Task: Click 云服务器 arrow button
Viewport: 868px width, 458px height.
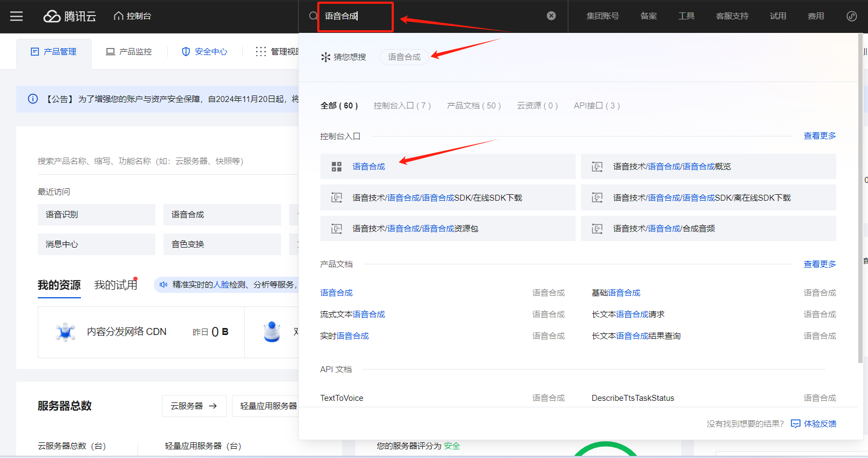Action: (x=194, y=406)
